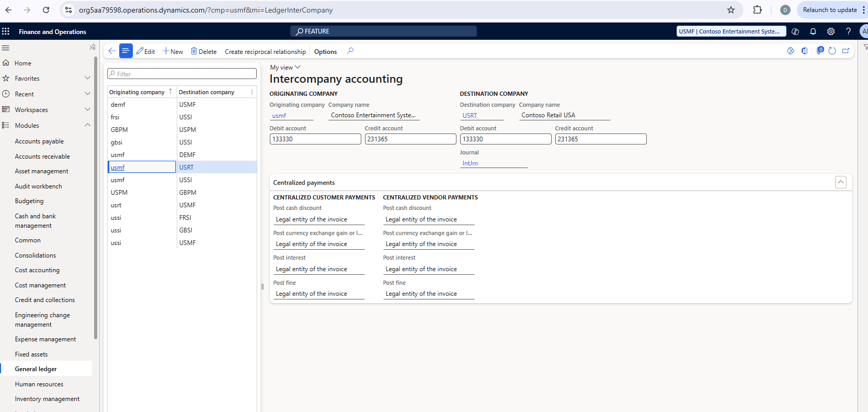
Task: Open the app launcher waffle icon
Action: 6,31
